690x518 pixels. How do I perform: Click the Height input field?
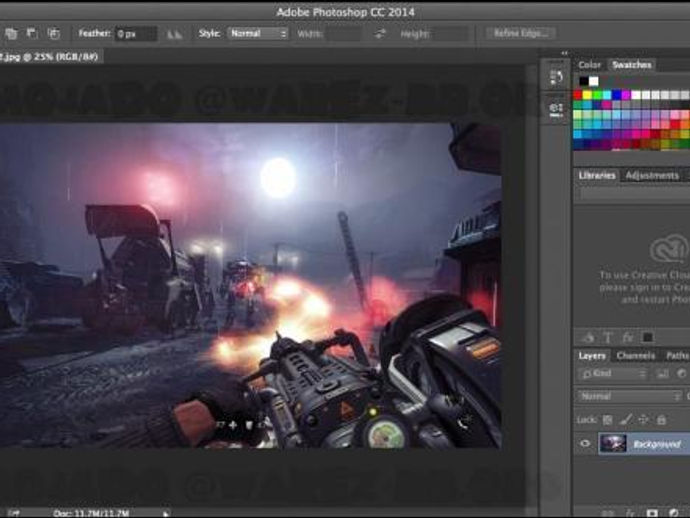tap(451, 34)
